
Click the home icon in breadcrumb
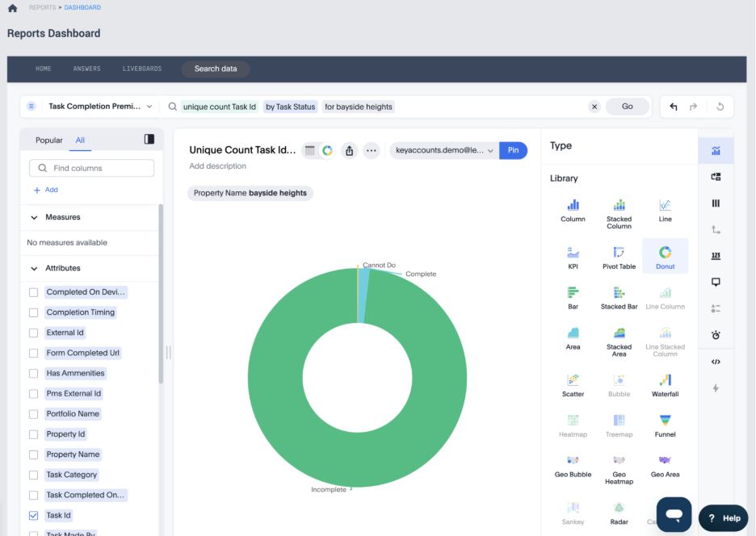tap(12, 8)
